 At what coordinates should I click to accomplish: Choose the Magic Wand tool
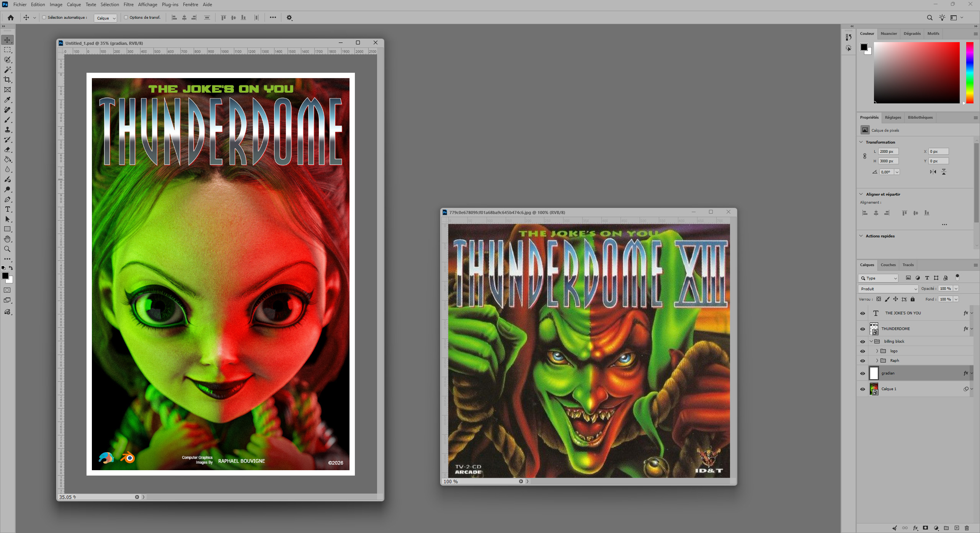point(7,70)
